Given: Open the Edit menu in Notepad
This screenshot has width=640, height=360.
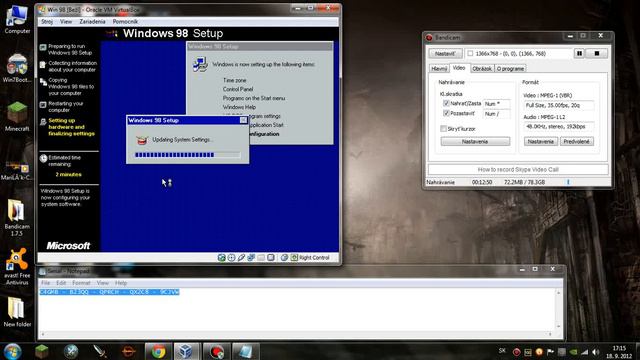Looking at the screenshot, I should point(61,283).
